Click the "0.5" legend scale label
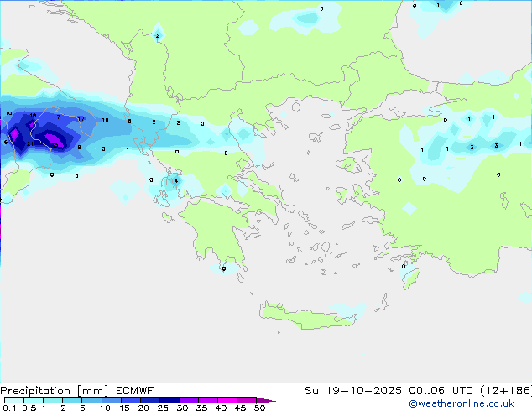Viewport: 532px width, 411px height. [29, 408]
